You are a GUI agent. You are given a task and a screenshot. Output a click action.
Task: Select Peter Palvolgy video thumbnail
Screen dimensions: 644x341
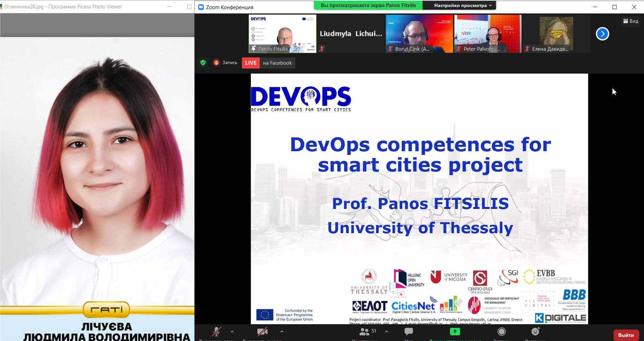[488, 34]
